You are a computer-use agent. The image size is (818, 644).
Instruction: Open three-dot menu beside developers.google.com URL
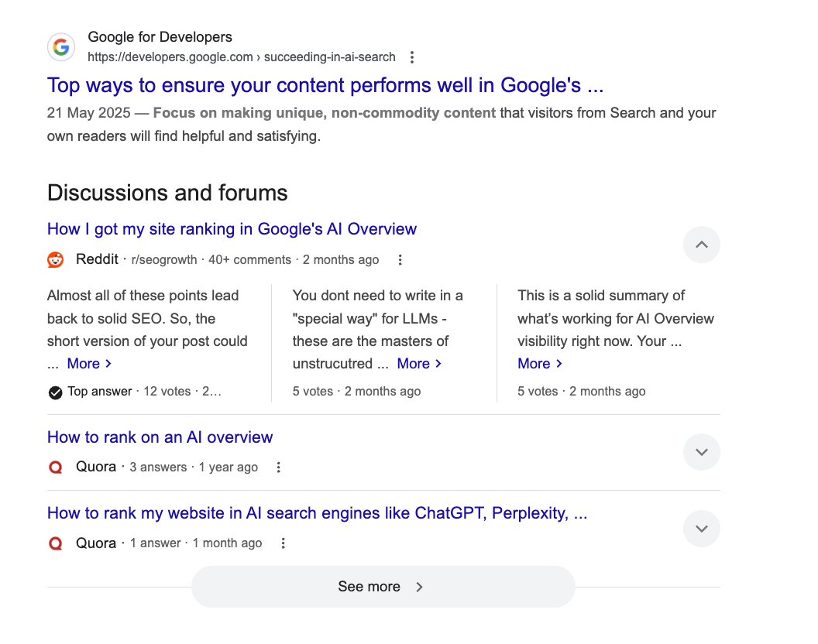(412, 57)
